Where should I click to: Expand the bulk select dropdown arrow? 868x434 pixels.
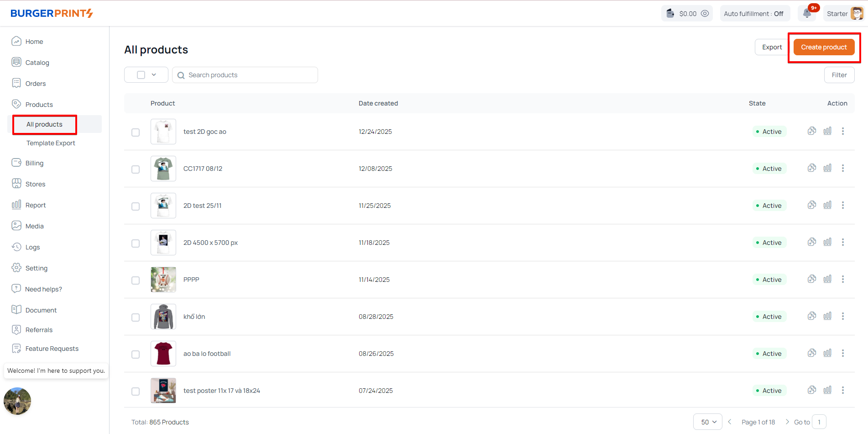click(x=154, y=75)
